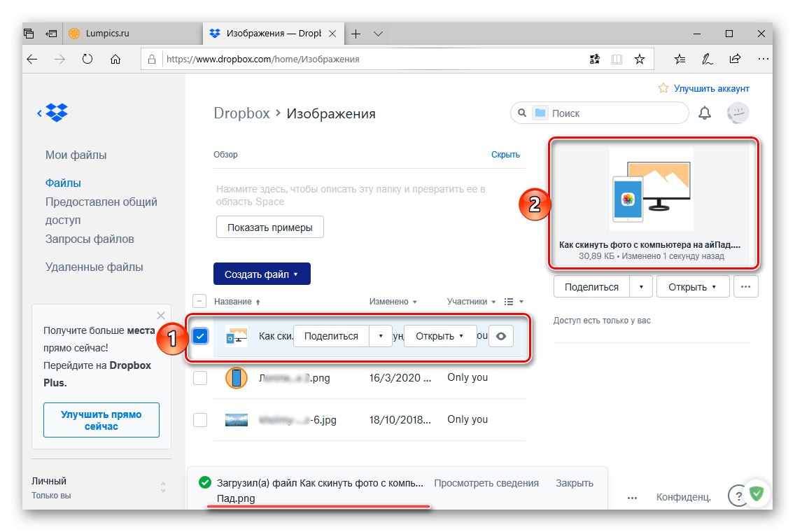Click the browser share icon
Screen dimensions: 795x532
click(x=735, y=59)
